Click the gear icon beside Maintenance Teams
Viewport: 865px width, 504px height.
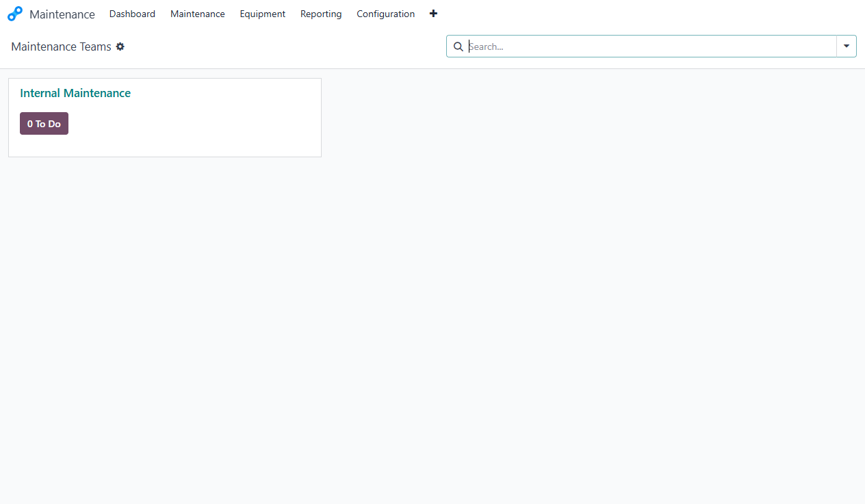point(120,47)
